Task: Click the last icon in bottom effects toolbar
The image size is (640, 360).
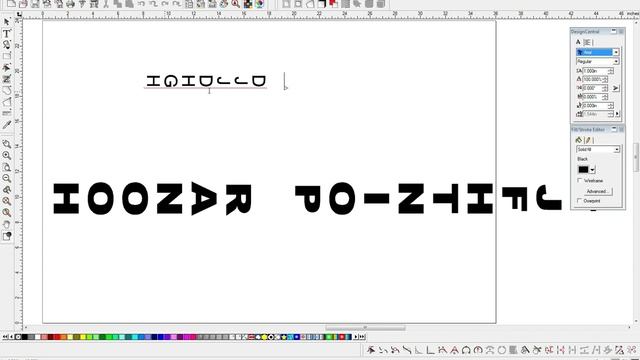Action: (632, 350)
